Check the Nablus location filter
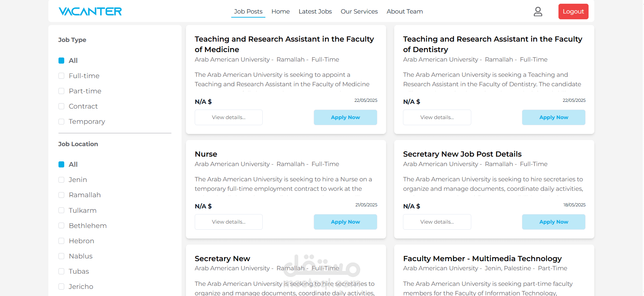 point(62,256)
